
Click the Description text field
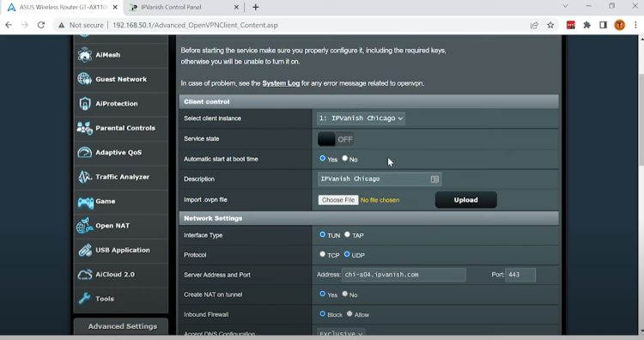point(380,179)
